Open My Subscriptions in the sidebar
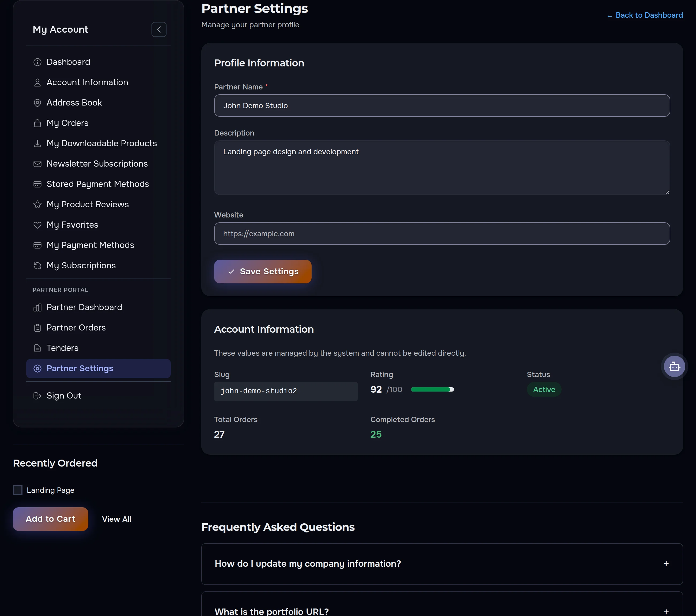This screenshot has height=616, width=696. tap(99, 266)
